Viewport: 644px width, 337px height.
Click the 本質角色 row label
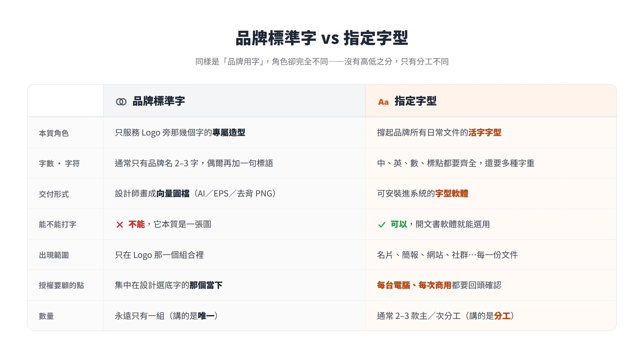tap(54, 133)
